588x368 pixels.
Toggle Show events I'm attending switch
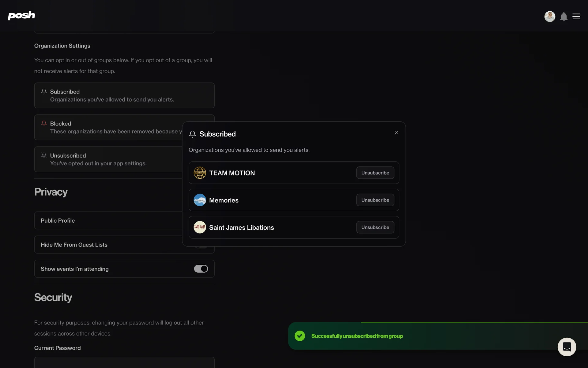[x=201, y=269]
